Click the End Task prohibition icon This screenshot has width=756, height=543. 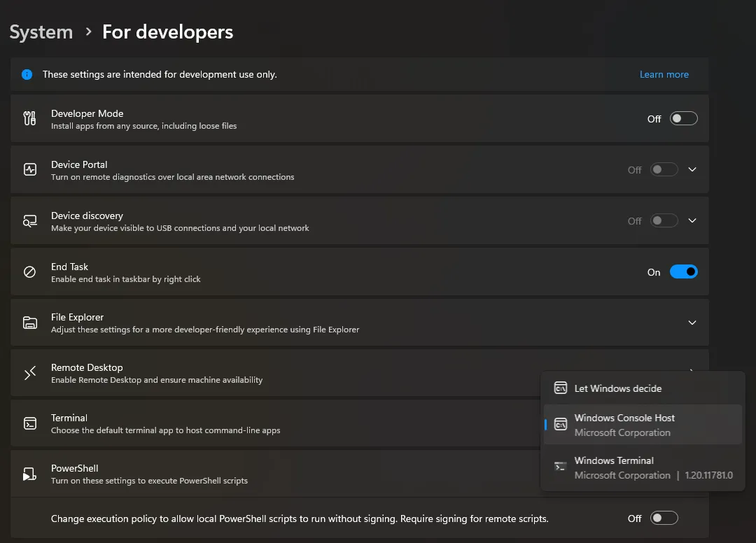click(29, 271)
